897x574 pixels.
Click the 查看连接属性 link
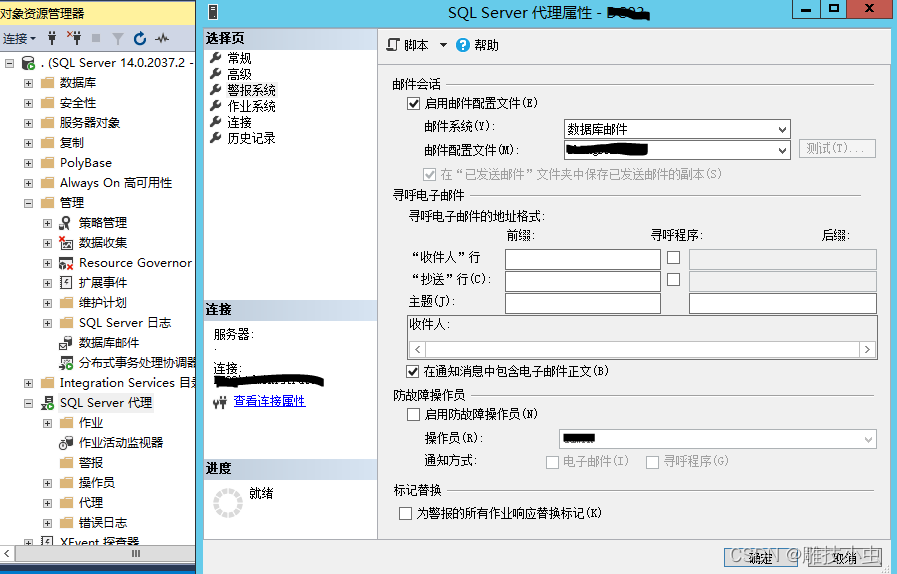[x=269, y=401]
